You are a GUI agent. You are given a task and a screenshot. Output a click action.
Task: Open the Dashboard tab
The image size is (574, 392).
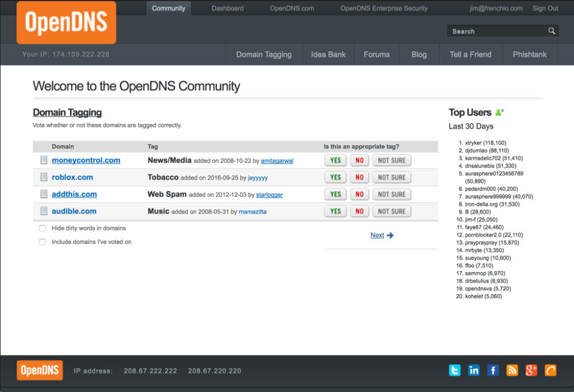pos(228,8)
